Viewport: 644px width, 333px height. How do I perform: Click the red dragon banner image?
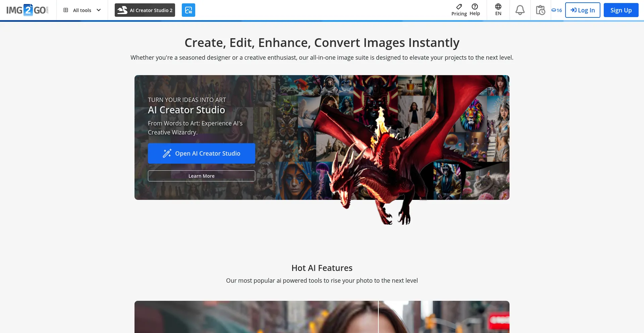point(386,144)
